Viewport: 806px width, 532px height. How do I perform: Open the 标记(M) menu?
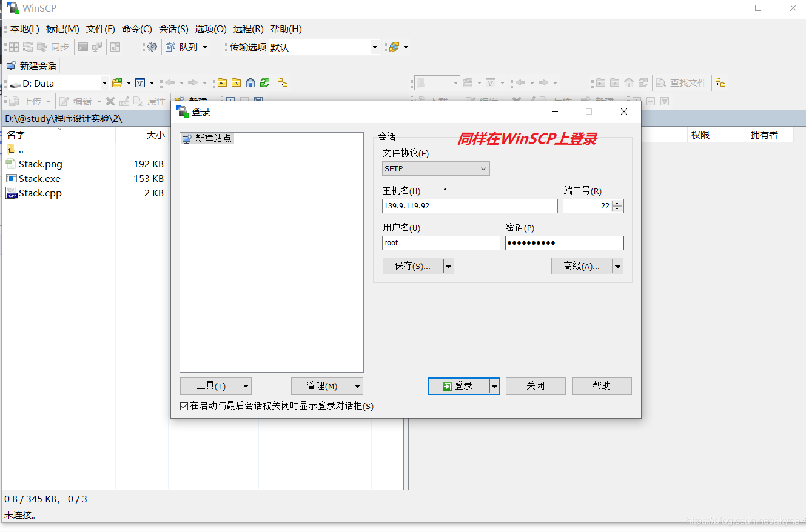[62, 28]
